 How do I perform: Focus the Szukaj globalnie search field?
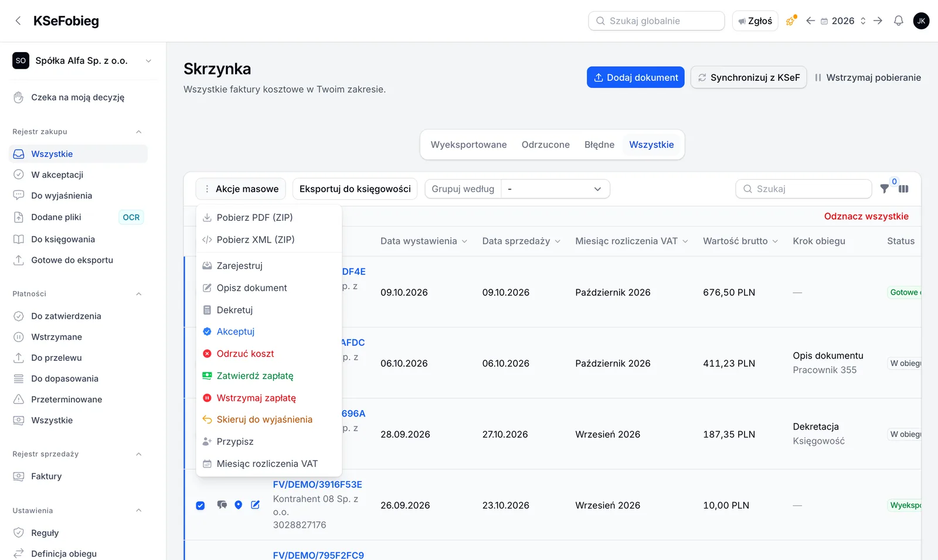657,21
